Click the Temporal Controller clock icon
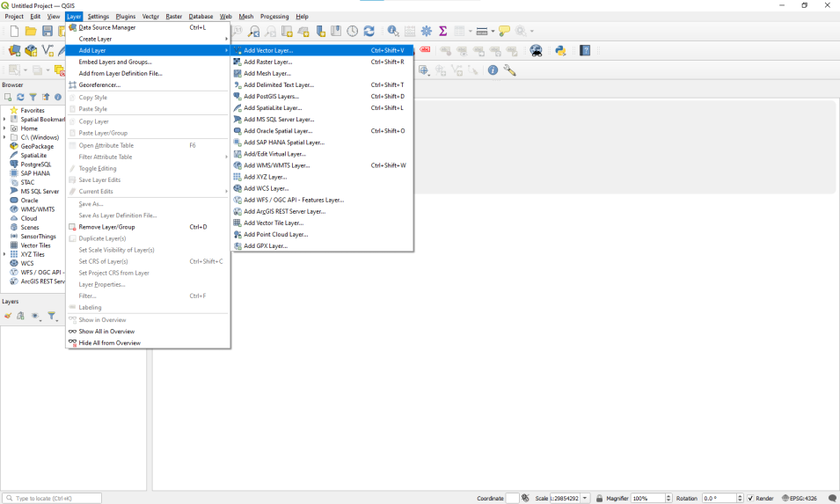This screenshot has height=504, width=840. (x=352, y=31)
